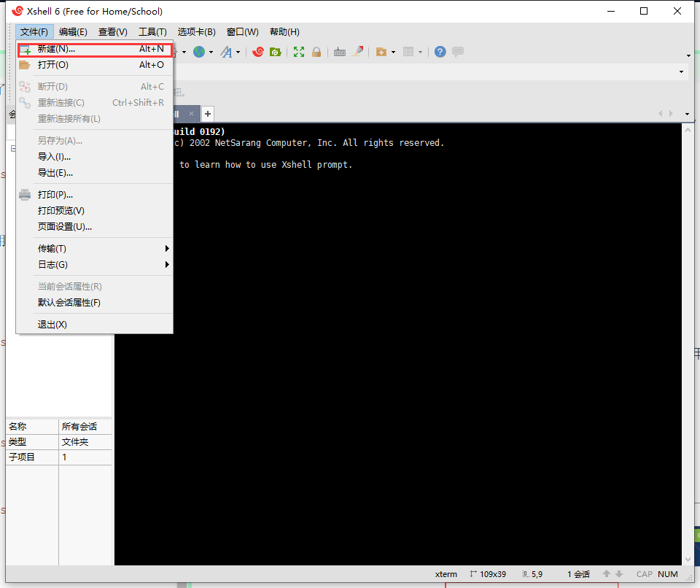Launch Xmanager via red swirl toolbar icon
This screenshot has width=700, height=588.
pyautogui.click(x=258, y=52)
